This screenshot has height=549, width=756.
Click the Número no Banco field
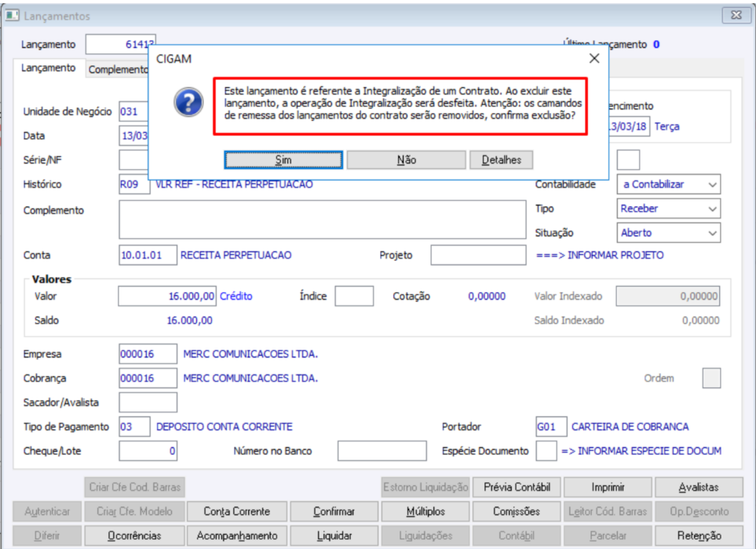tap(382, 451)
